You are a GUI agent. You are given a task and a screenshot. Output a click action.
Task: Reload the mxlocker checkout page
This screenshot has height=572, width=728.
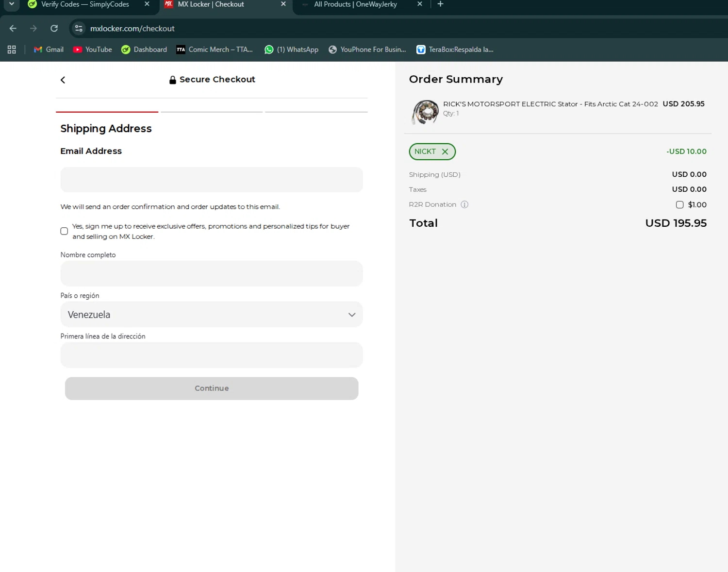[54, 29]
